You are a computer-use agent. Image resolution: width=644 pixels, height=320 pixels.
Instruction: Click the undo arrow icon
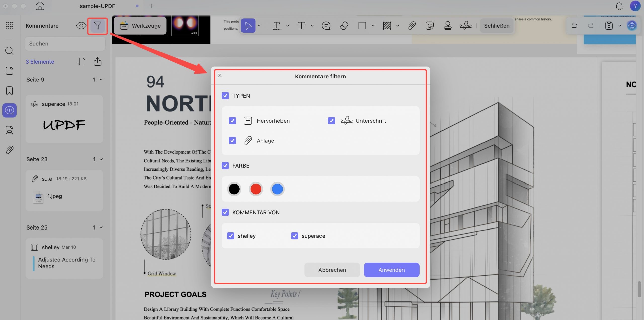[574, 25]
